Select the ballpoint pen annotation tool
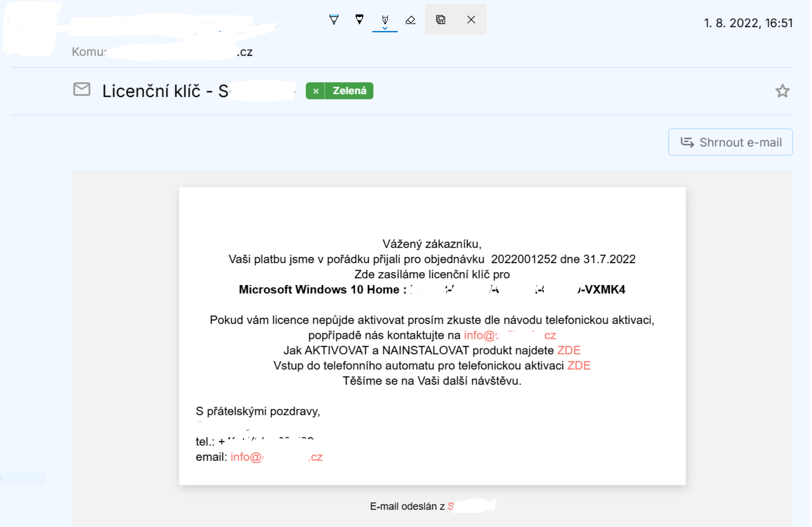 (334, 20)
